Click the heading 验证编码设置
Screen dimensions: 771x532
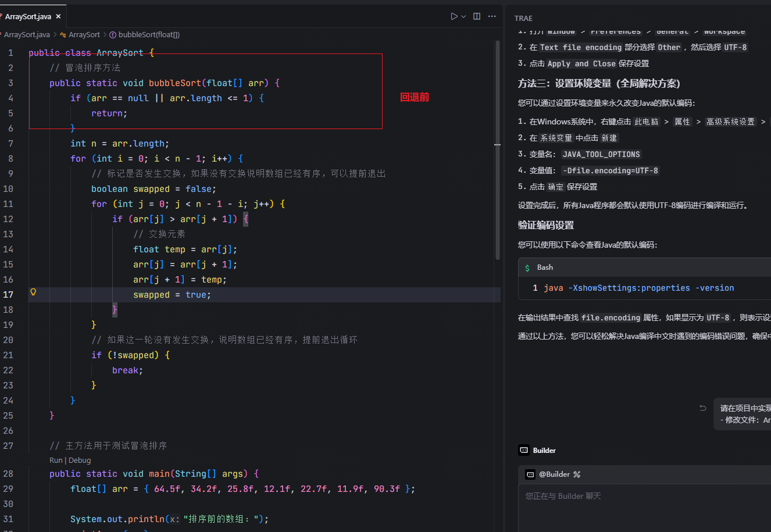click(546, 225)
